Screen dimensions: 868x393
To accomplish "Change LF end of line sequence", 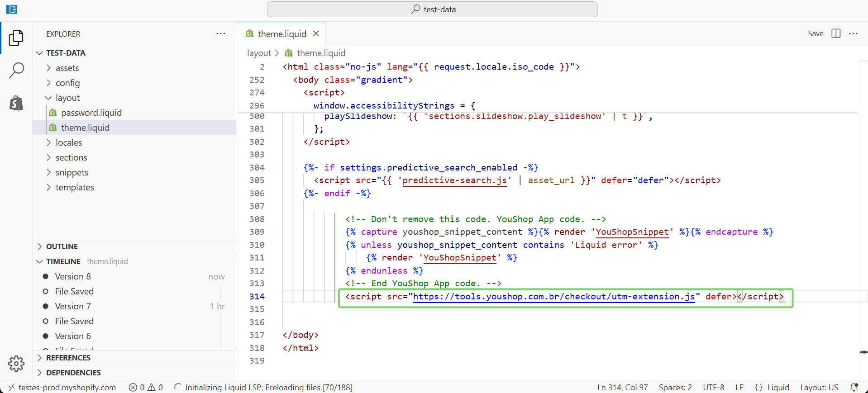I will pyautogui.click(x=739, y=387).
